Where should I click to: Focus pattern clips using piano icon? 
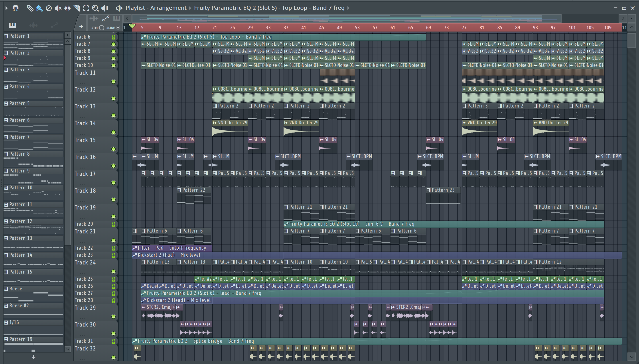116,18
